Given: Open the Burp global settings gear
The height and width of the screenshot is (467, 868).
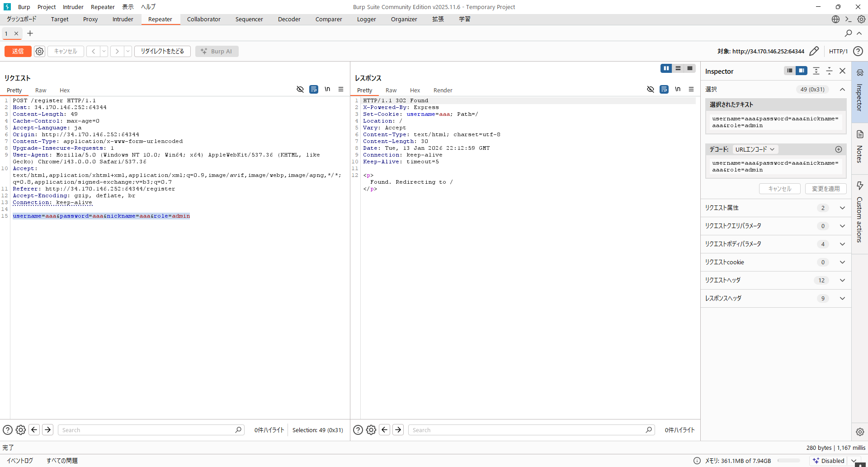Looking at the screenshot, I should [861, 19].
